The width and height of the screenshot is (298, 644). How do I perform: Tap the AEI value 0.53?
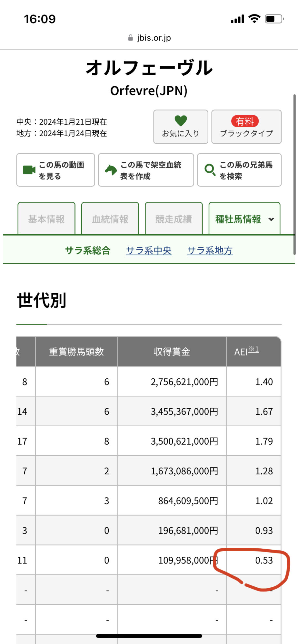(264, 561)
